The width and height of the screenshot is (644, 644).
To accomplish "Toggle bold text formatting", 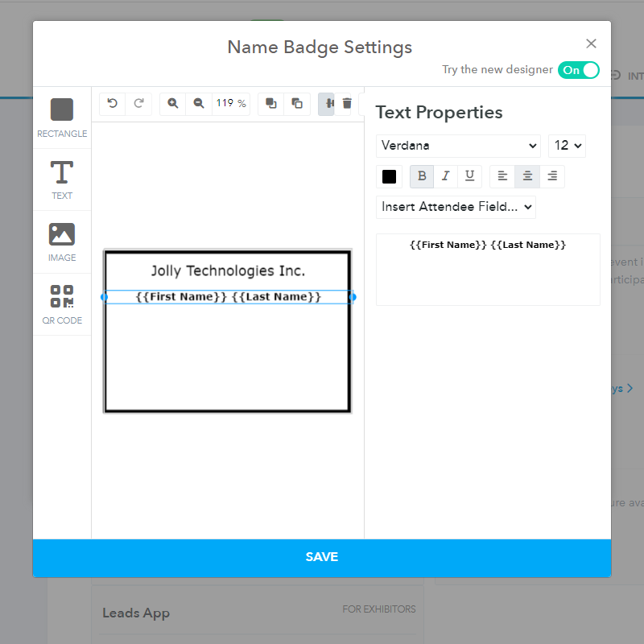I will [x=422, y=176].
